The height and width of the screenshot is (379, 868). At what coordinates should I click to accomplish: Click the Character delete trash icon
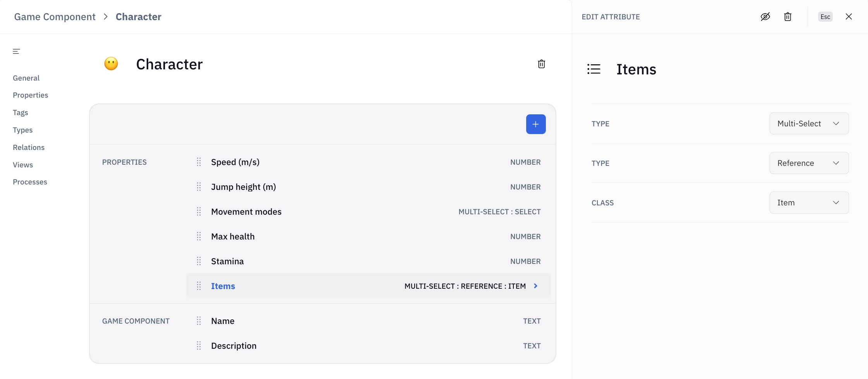[x=541, y=64]
